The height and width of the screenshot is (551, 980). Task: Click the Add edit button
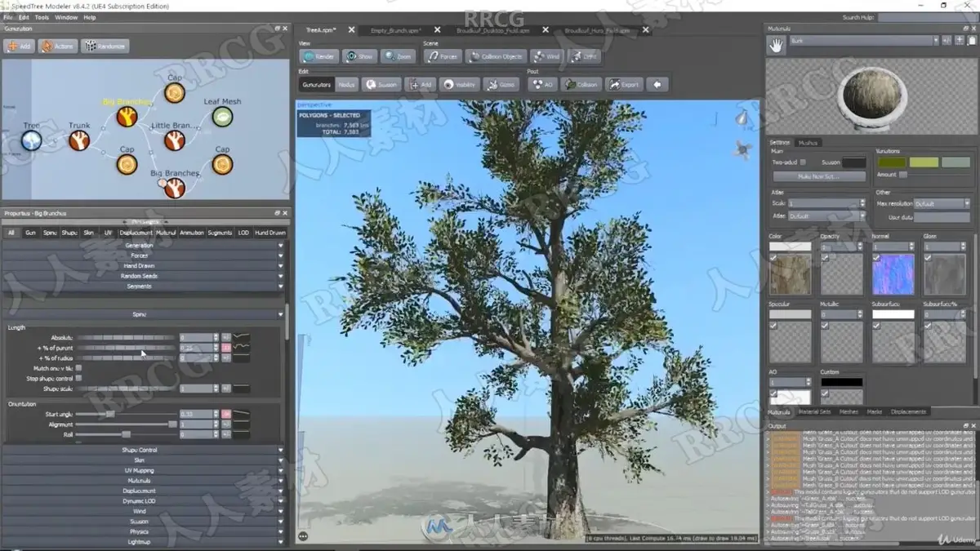click(x=421, y=84)
